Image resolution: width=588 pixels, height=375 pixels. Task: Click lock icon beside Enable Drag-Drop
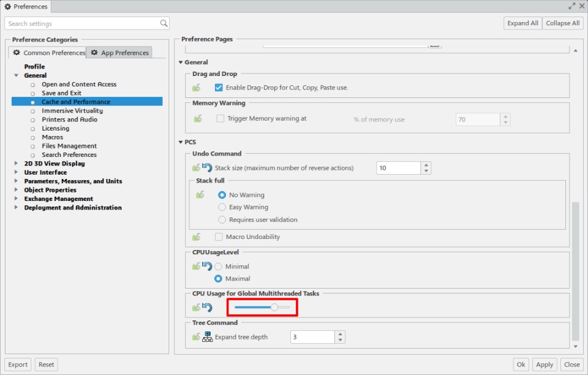tap(197, 88)
